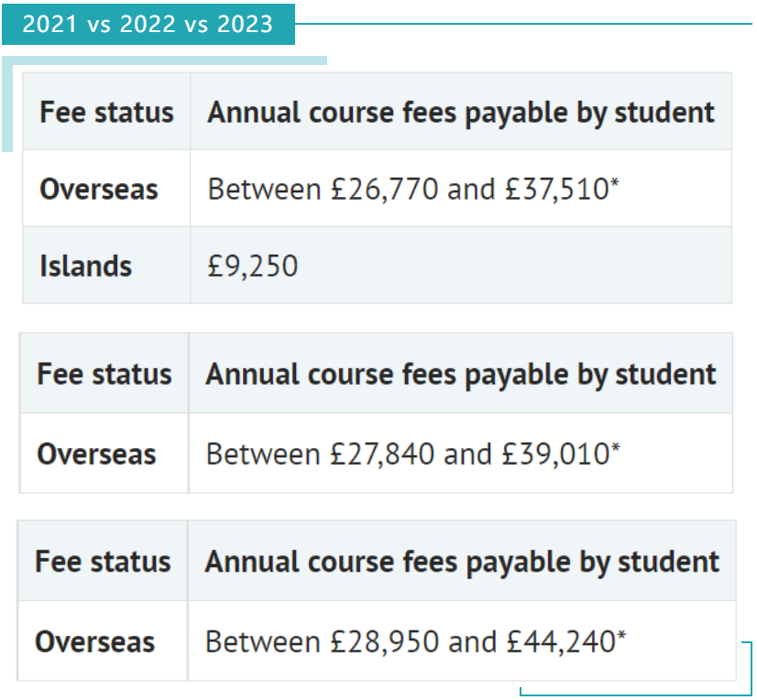Select the Islands fee status cell
The image size is (757, 700).
[x=85, y=266]
